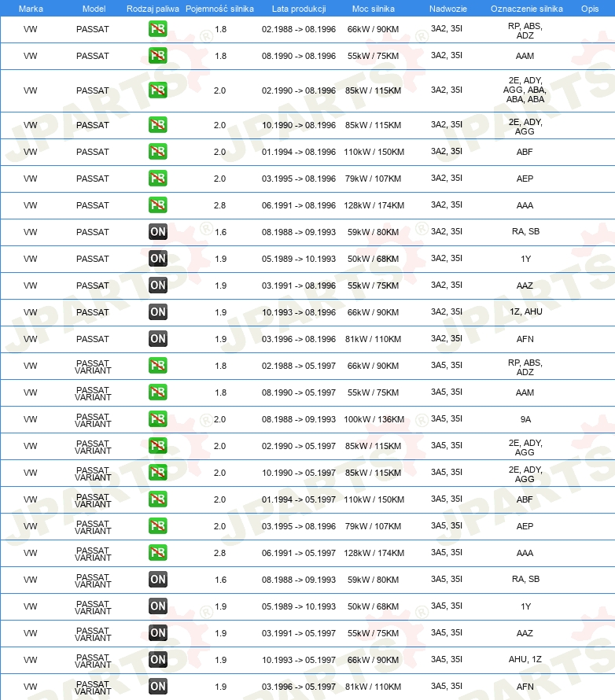
Task: Click the petrol icon in the PASSAT ABF engine row
Action: click(158, 152)
